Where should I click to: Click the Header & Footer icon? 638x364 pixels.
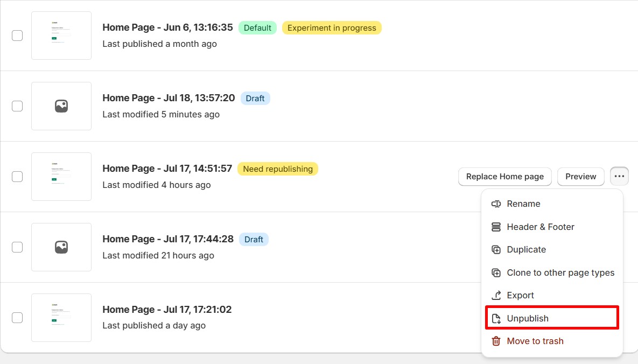click(496, 227)
